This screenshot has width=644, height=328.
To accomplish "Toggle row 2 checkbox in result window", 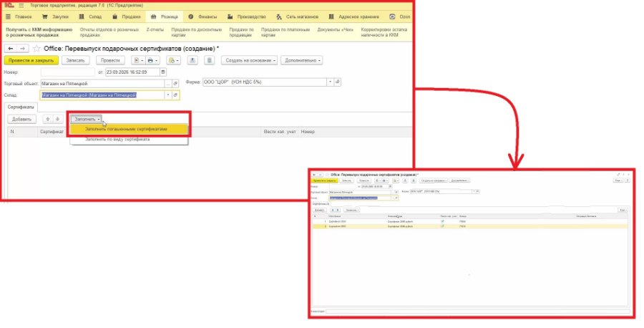I will click(x=442, y=226).
